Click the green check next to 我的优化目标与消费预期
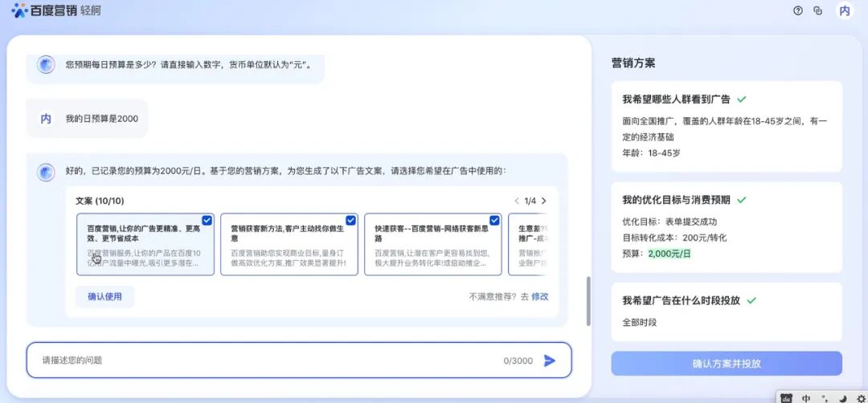The image size is (868, 403). 742,200
